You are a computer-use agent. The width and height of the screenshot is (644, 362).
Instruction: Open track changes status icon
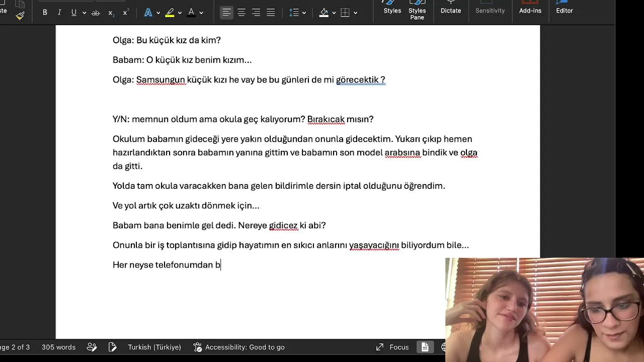click(x=92, y=347)
